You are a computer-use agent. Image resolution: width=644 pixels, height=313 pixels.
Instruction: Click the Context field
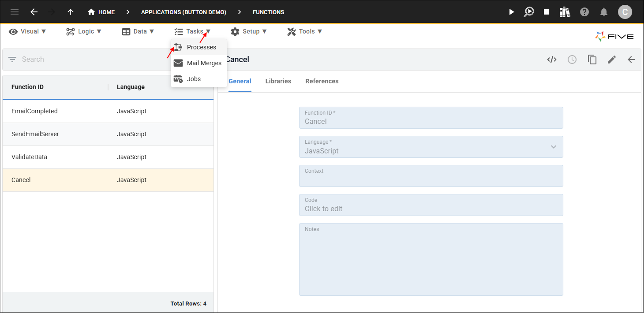431,176
